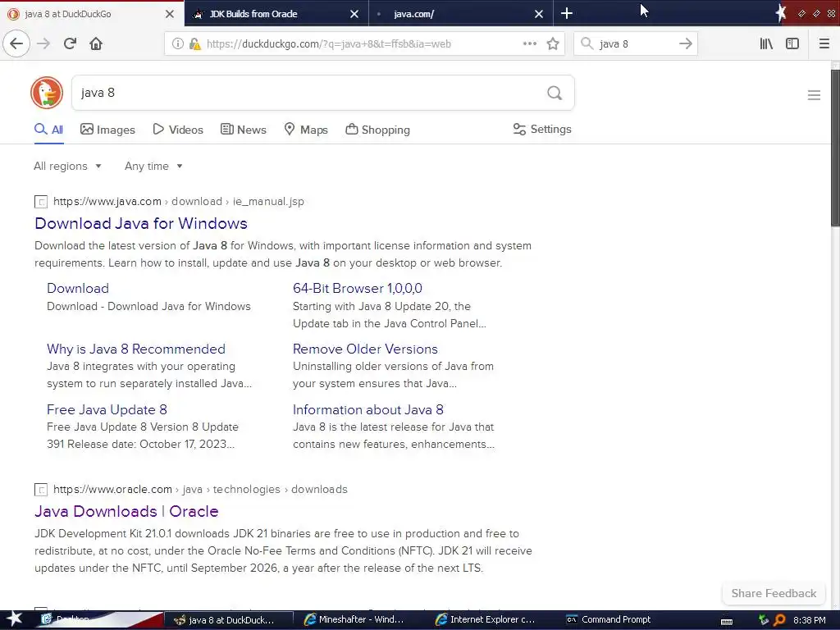The height and width of the screenshot is (630, 840).
Task: Click the https://www.oracle.com result URL text
Action: click(x=112, y=490)
